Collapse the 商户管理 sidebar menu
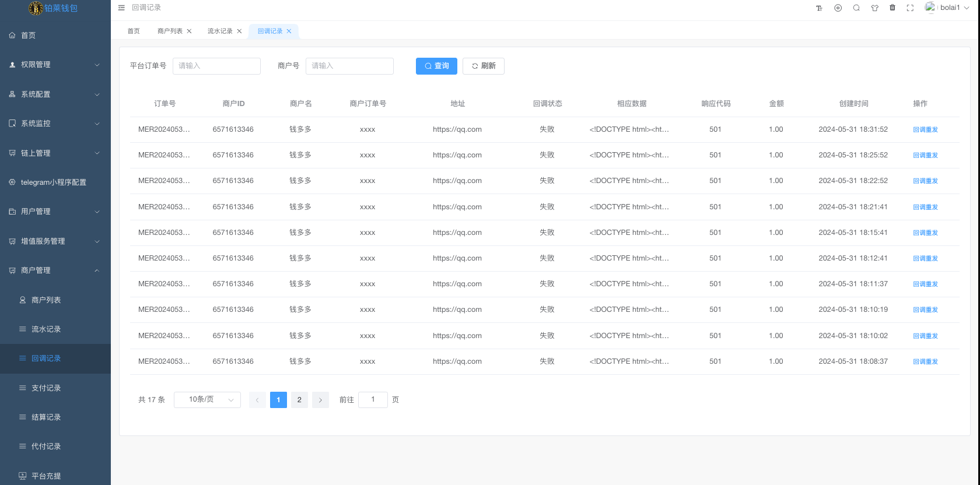Screen dimensions: 980x485 pos(55,270)
